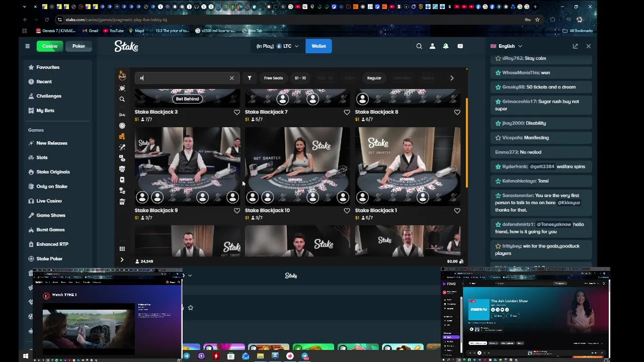
Task: Favourite Stake Blackjack 10
Action: pos(347,211)
